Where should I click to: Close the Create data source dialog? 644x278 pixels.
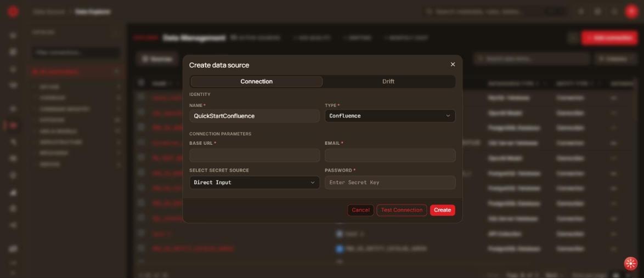tap(453, 65)
